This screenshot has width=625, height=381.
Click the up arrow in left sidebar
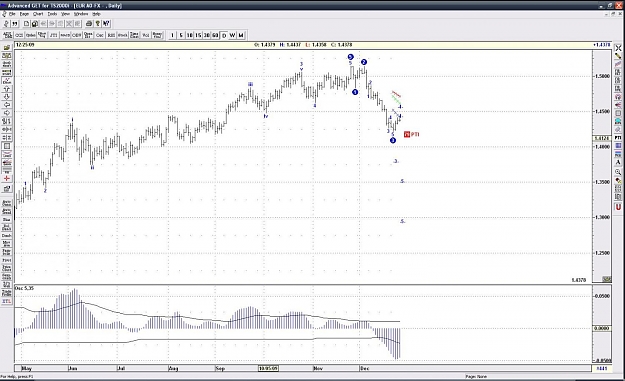[x=7, y=89]
